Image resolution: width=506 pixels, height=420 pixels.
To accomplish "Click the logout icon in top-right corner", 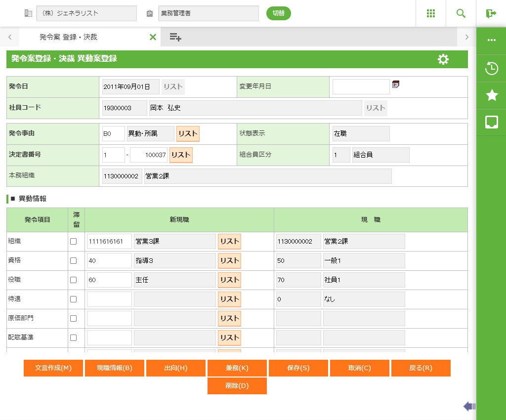I will coord(491,13).
